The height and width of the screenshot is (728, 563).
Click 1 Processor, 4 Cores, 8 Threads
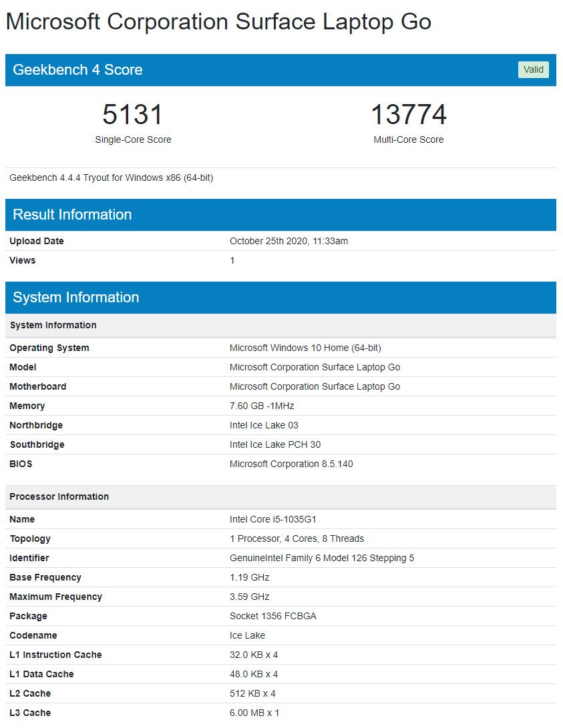click(x=297, y=538)
